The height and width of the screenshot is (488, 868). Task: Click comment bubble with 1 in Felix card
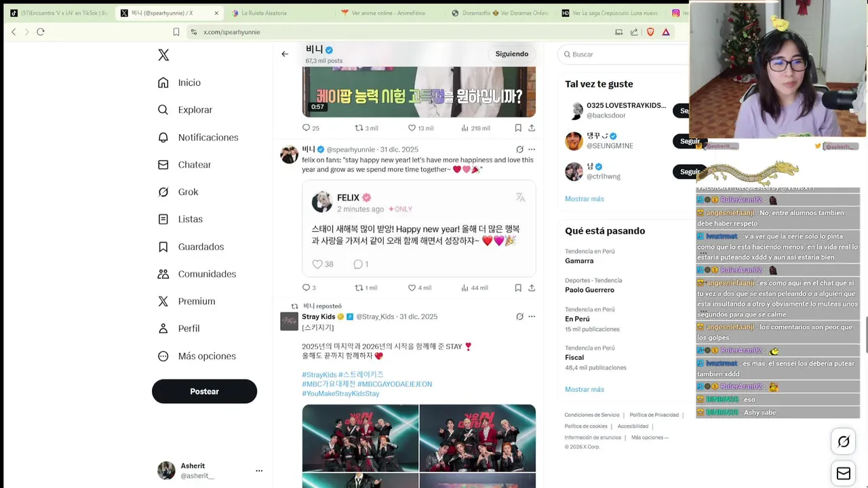coord(361,264)
